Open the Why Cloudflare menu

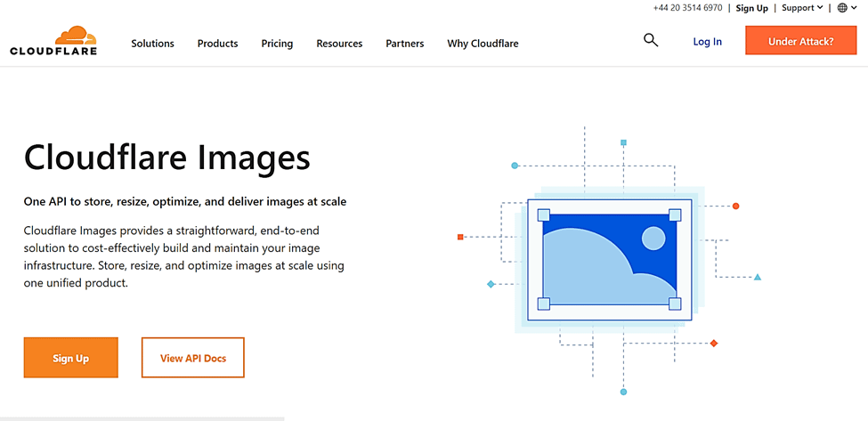coord(483,43)
